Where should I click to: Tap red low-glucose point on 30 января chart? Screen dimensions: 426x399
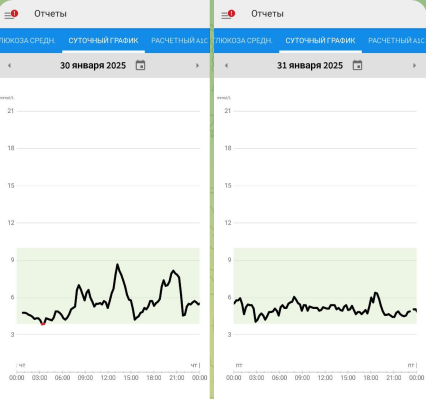click(x=43, y=324)
